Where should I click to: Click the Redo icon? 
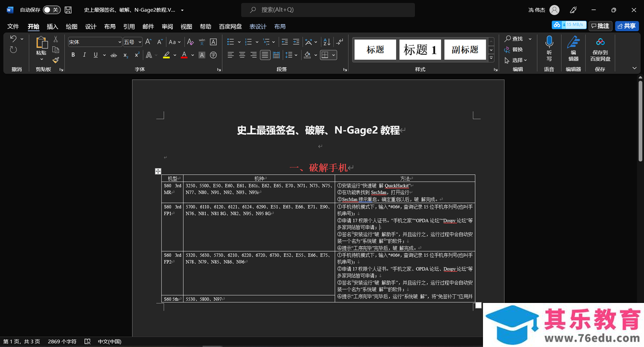tap(13, 50)
